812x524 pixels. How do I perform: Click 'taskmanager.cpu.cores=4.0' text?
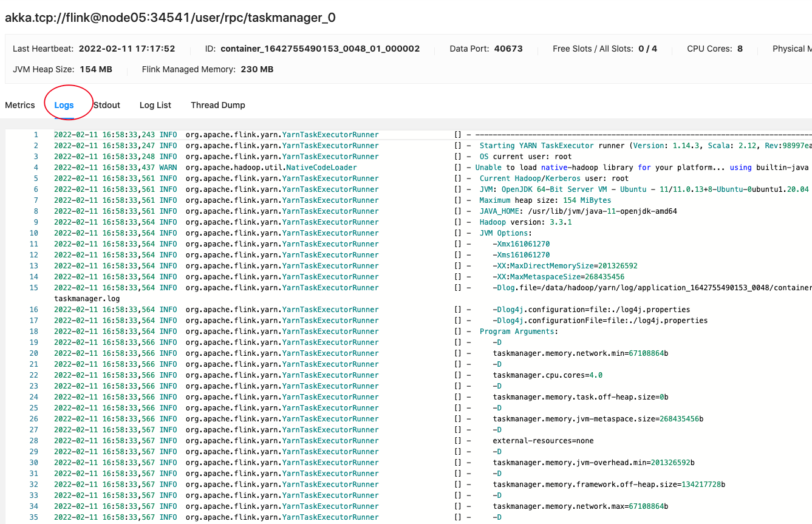pos(547,375)
